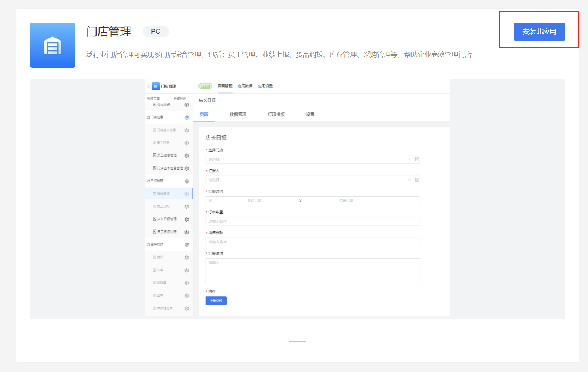
Task: Click the 订单数量 number input
Action: pos(313,221)
